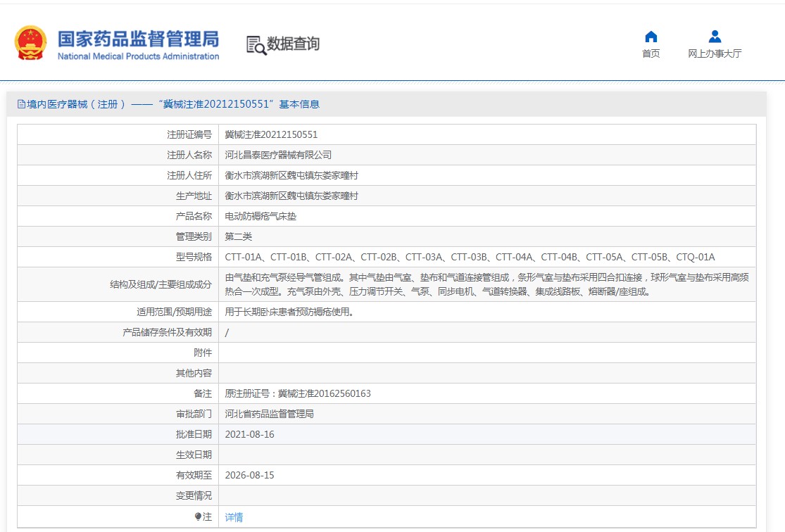
Task: Click the 国家药品监督管理局 title text
Action: point(138,39)
